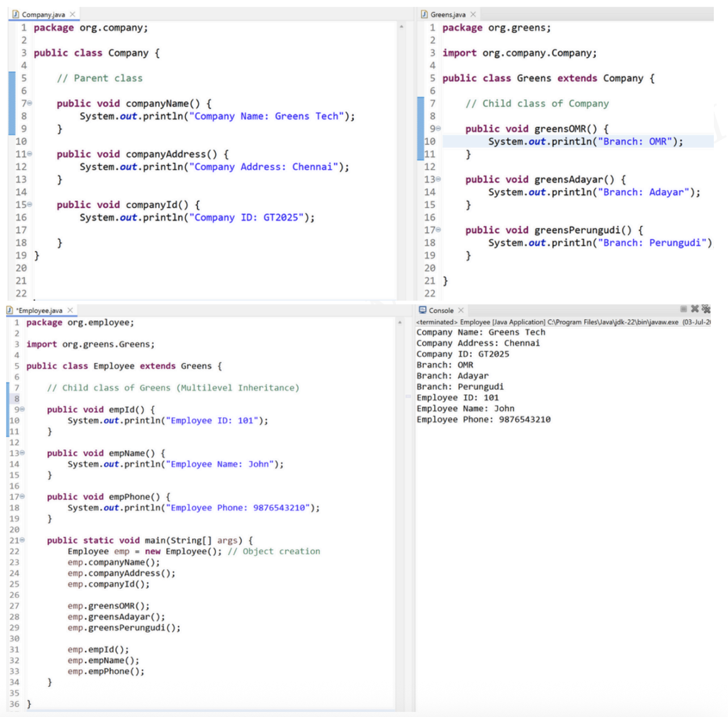Click the Employee ID: 101 console output line
This screenshot has width=728, height=717.
pyautogui.click(x=458, y=398)
